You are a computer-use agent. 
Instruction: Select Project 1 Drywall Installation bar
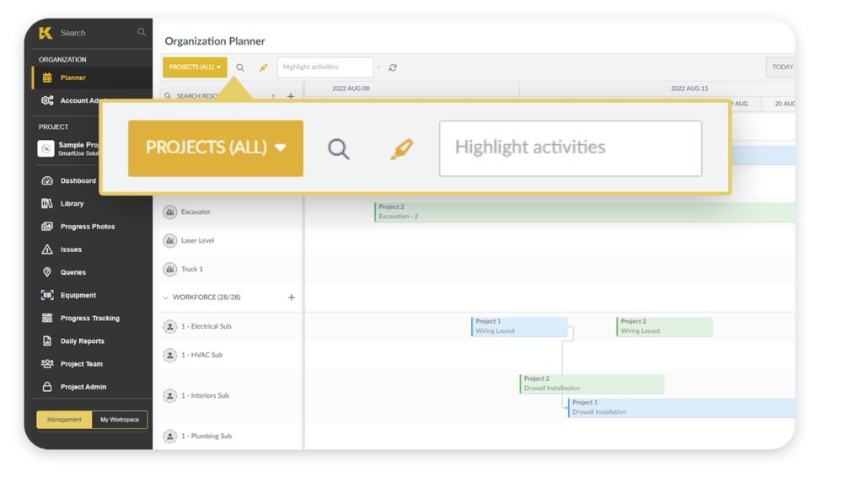coord(681,407)
